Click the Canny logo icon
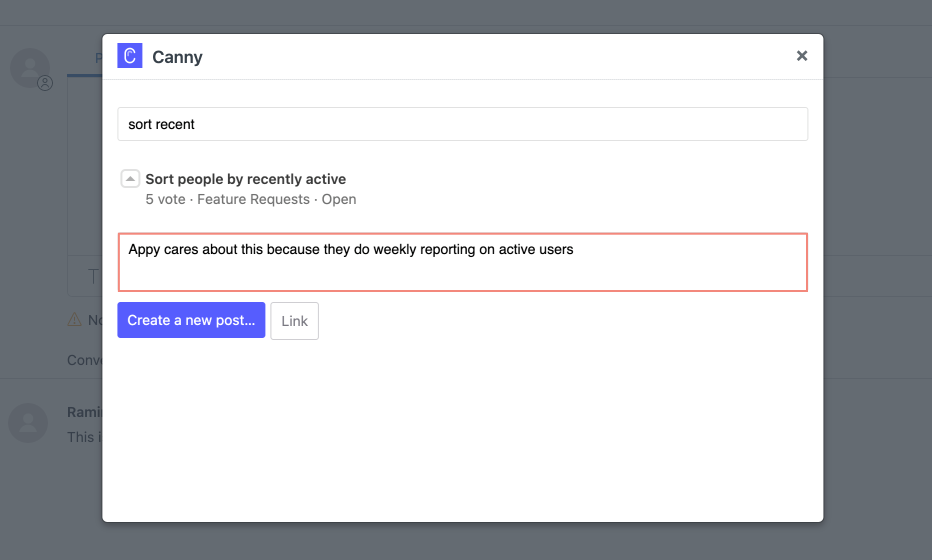Image resolution: width=932 pixels, height=560 pixels. pyautogui.click(x=129, y=55)
